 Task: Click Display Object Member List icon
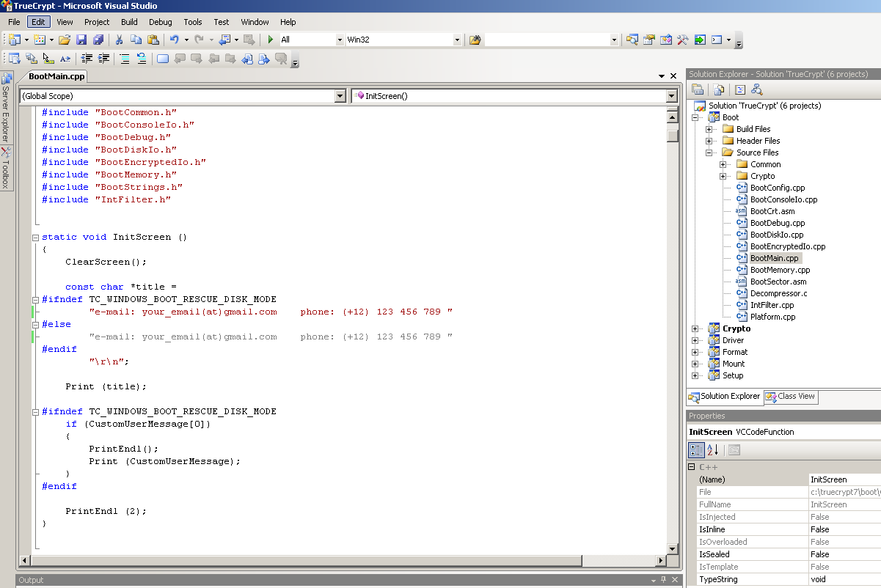click(14, 59)
